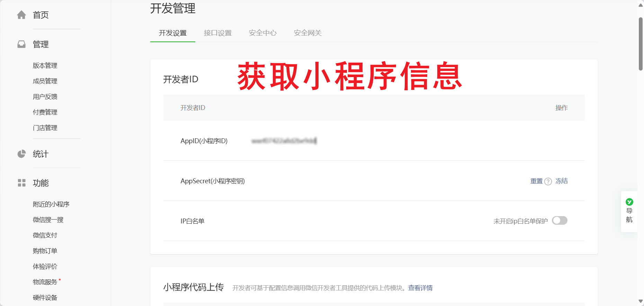Click the AppID(小程序ID) label
The image size is (644, 306).
(204, 141)
